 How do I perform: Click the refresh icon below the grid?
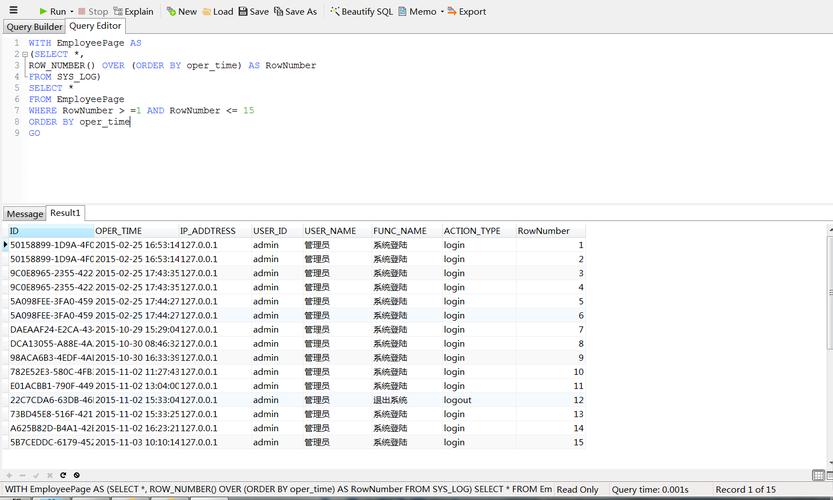63,475
